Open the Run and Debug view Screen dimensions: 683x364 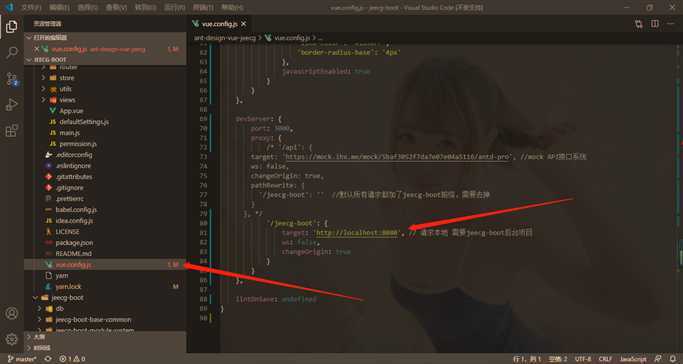[x=12, y=105]
